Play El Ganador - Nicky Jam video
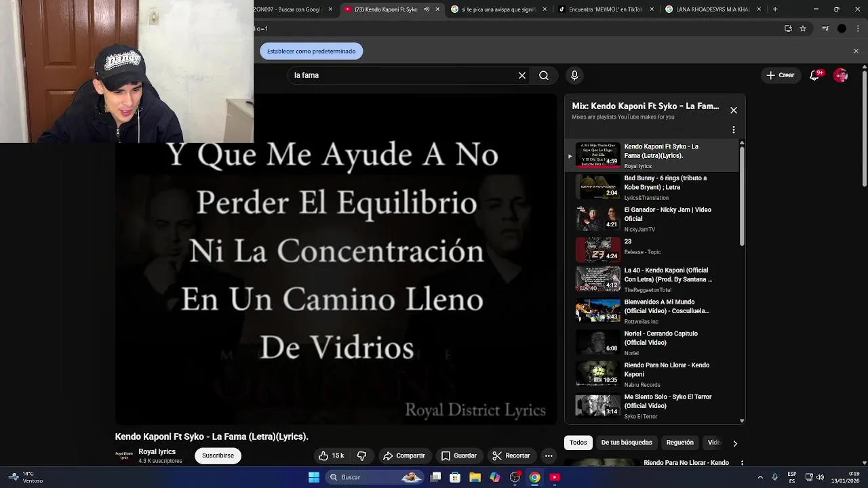 (x=651, y=219)
